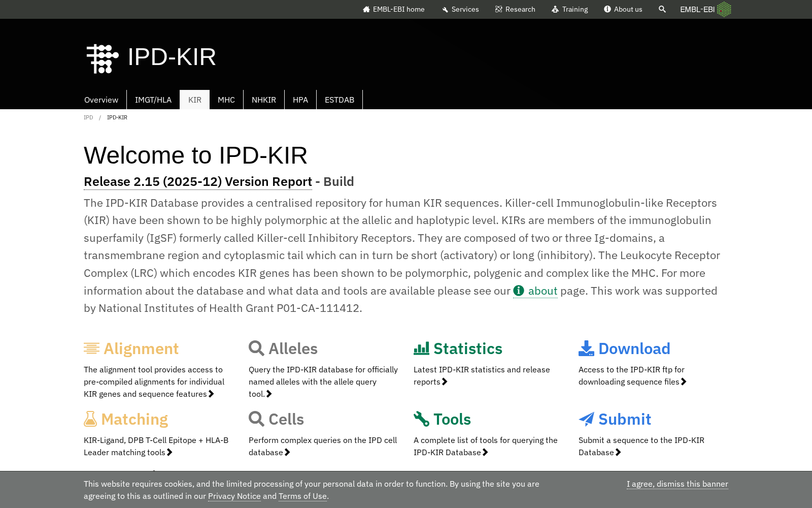Open the Training menu item

pyautogui.click(x=569, y=9)
